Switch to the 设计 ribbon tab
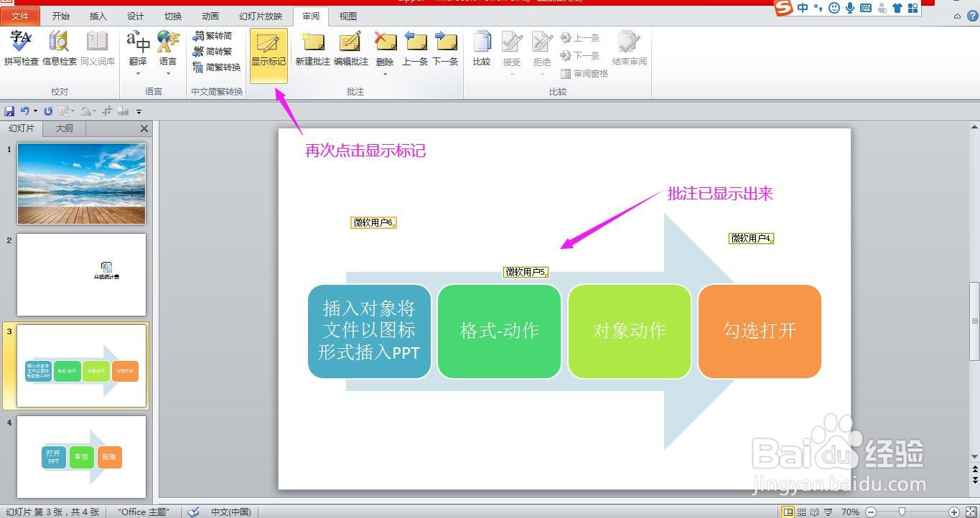 [135, 16]
